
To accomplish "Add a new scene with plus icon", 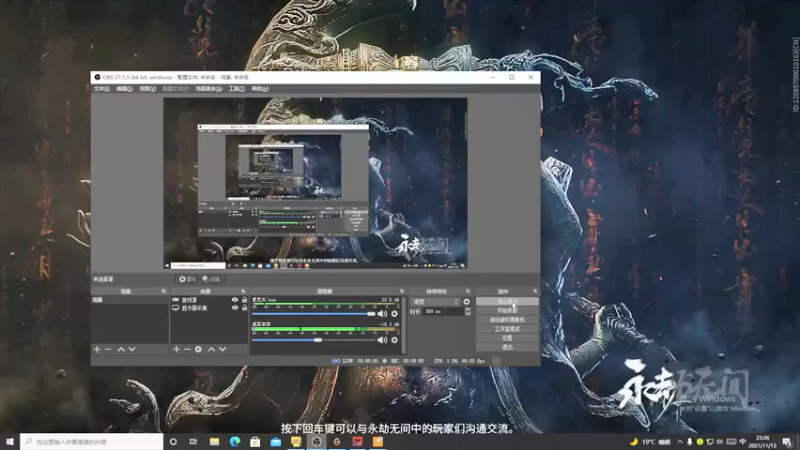I will [x=97, y=349].
